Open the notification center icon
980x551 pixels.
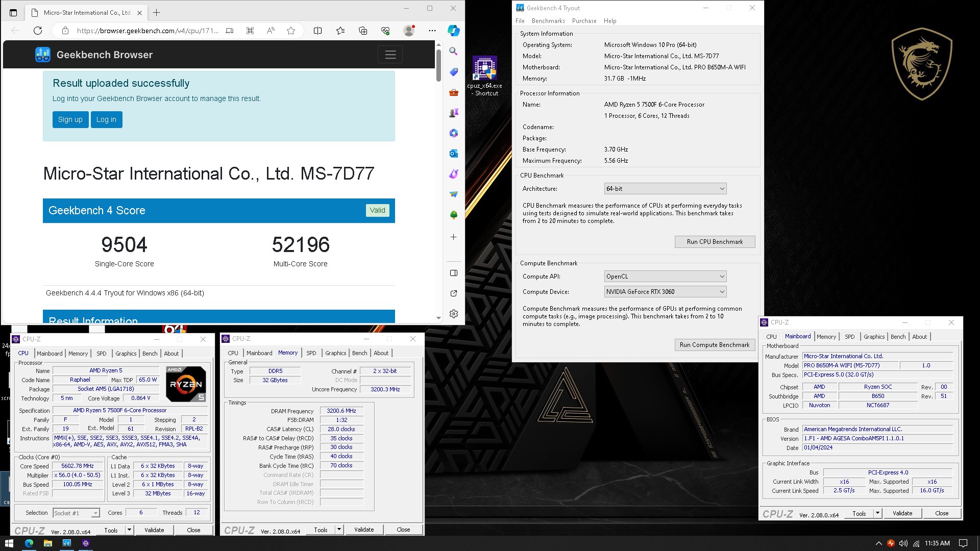click(963, 543)
